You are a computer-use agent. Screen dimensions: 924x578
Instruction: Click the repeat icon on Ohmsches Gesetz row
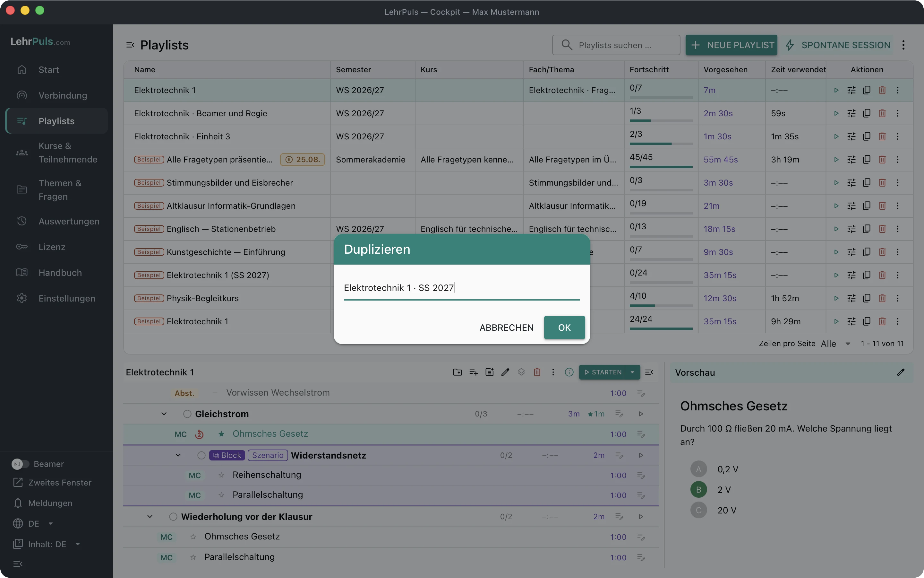click(199, 434)
